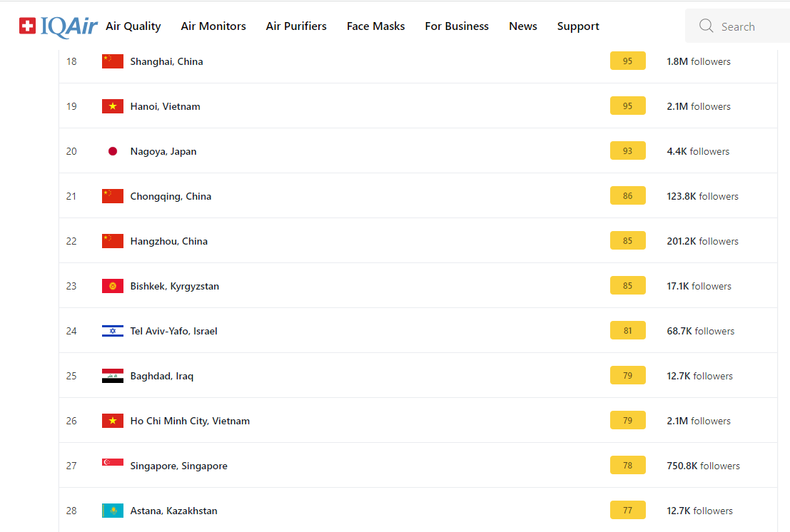
Task: Click the AQI badge 93 for Nagoya
Action: 627,151
